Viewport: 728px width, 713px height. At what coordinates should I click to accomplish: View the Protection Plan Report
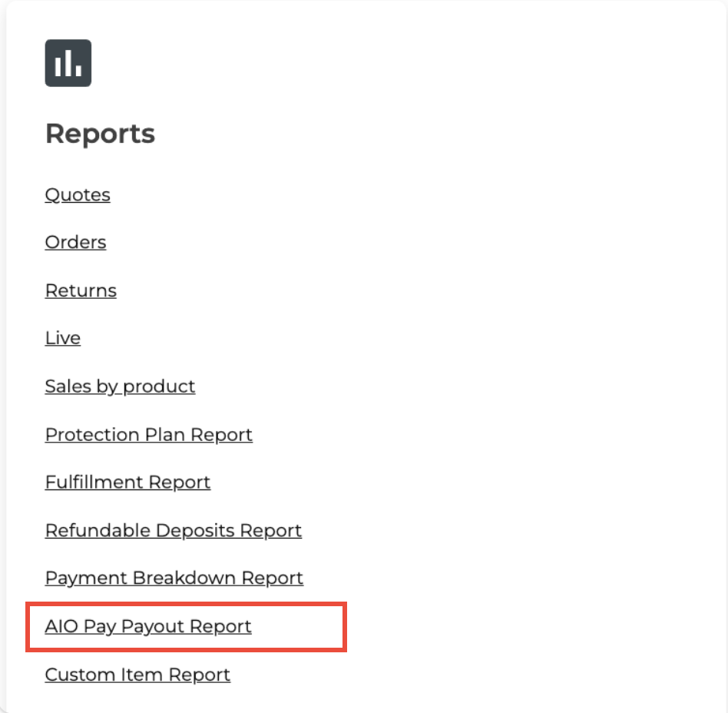148,435
